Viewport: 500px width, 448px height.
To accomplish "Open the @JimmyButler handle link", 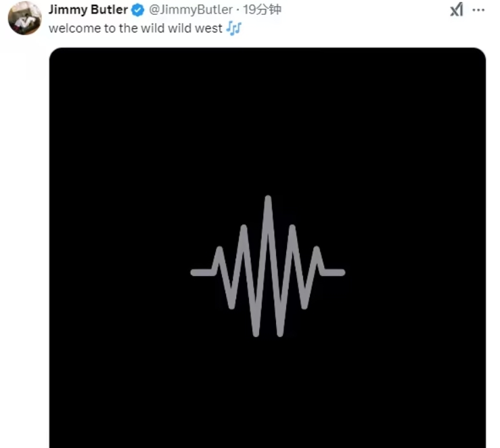I will coord(190,9).
